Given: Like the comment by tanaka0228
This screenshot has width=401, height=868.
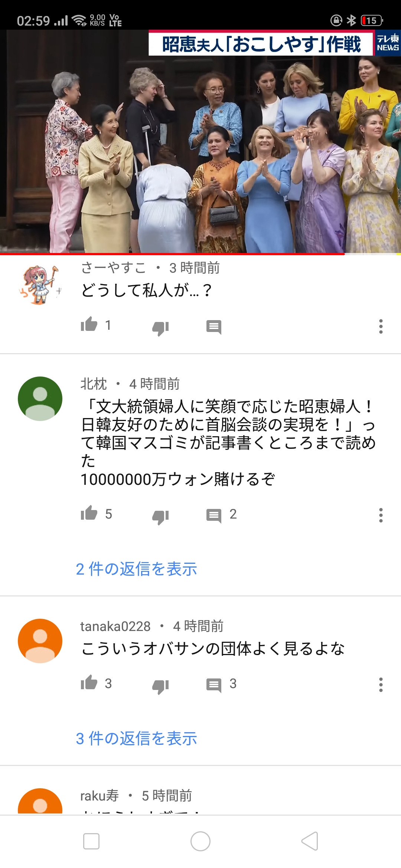Looking at the screenshot, I should tap(89, 683).
